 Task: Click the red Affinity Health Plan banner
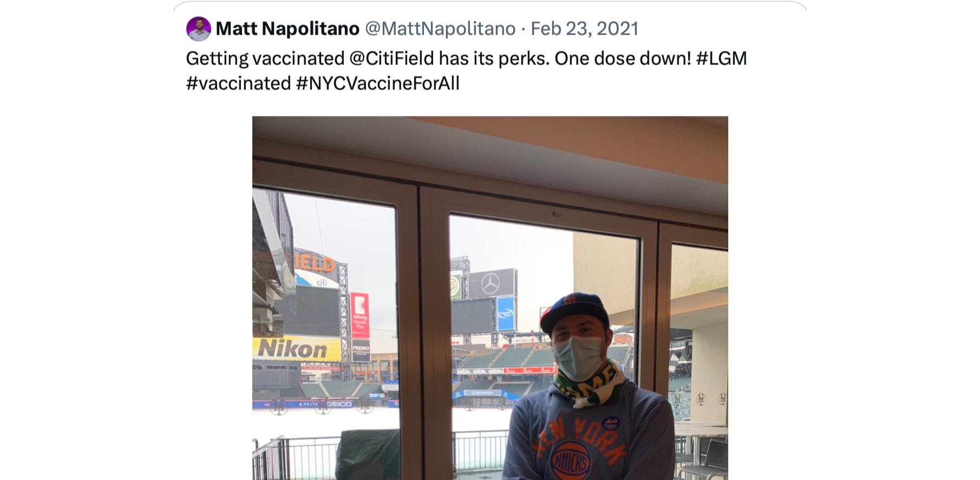[360, 315]
